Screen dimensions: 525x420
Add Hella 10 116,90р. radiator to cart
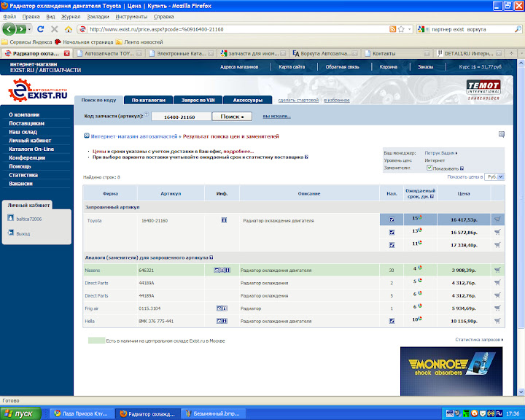[497, 321]
